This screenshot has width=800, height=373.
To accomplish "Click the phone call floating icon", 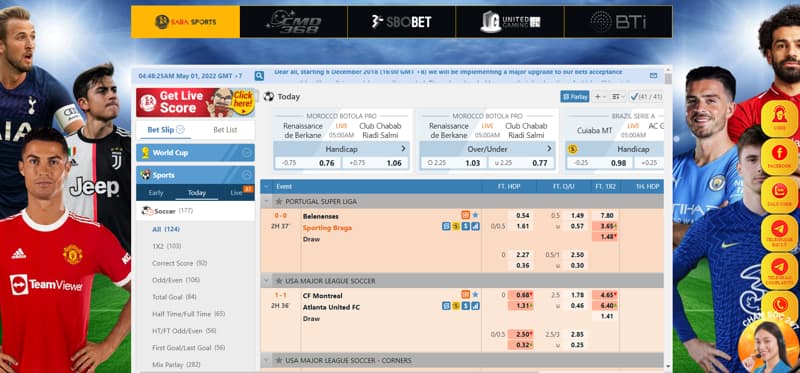I will (x=779, y=305).
